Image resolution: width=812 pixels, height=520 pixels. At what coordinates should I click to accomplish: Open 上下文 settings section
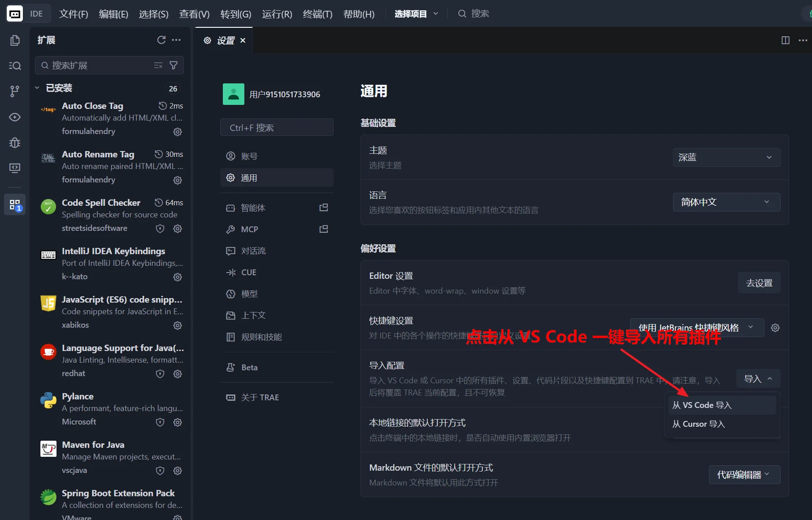point(277,315)
